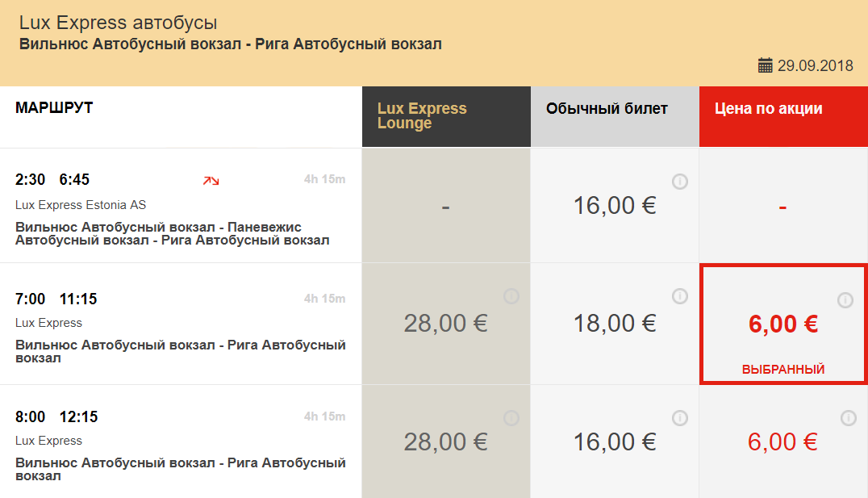The width and height of the screenshot is (868, 498).
Task: Click the selected 6,00 € promo ticket
Action: click(x=782, y=324)
